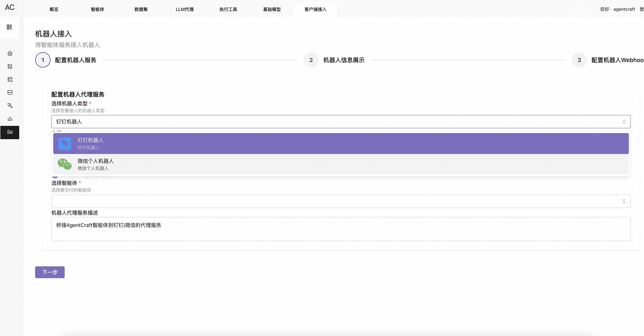Click the chevron arrows of agent select
Screen dimensions: 644x336
pyautogui.click(x=624, y=201)
